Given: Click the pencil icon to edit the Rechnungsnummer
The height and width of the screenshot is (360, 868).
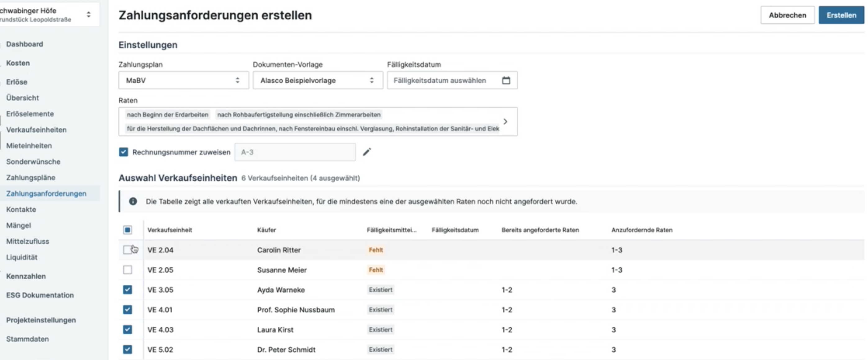Looking at the screenshot, I should click(x=367, y=152).
